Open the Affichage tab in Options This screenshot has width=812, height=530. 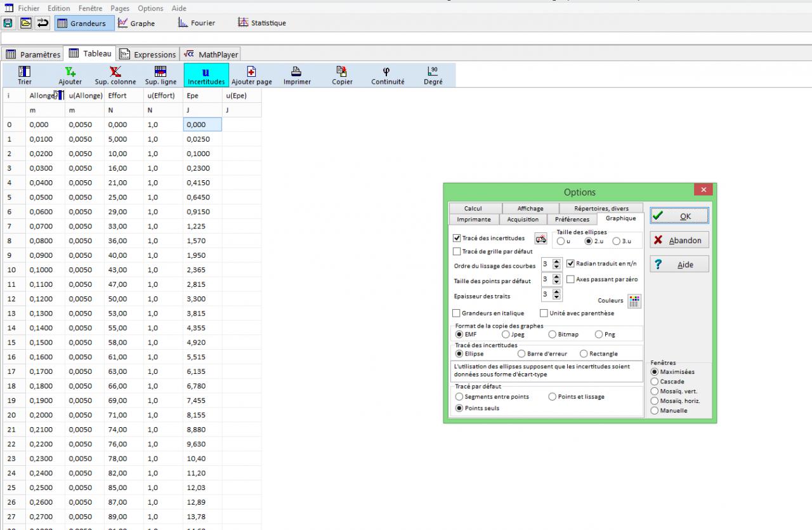[530, 208]
